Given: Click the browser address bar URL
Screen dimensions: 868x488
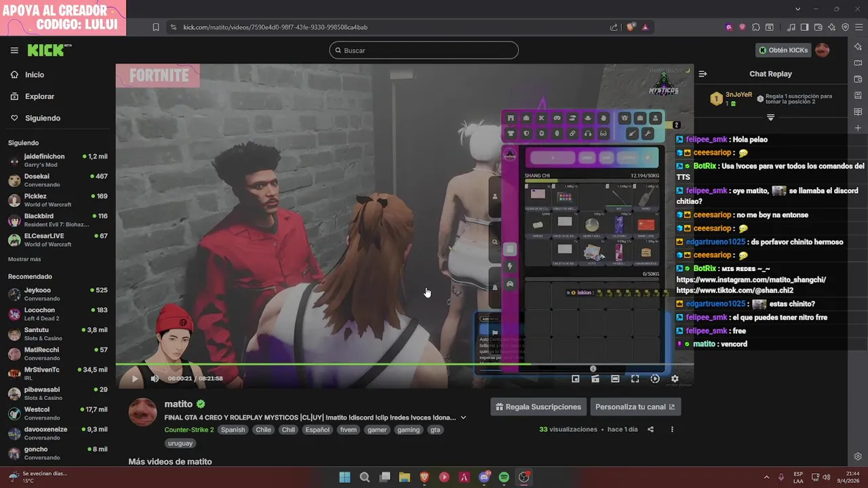Looking at the screenshot, I should [275, 27].
